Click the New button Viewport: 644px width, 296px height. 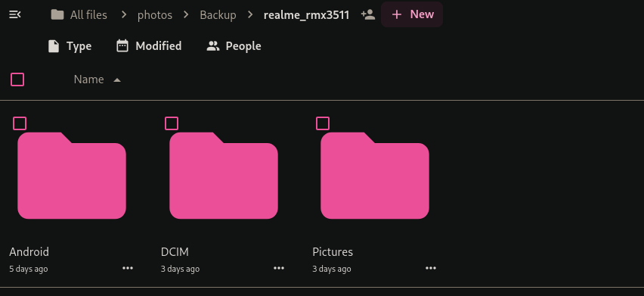412,14
